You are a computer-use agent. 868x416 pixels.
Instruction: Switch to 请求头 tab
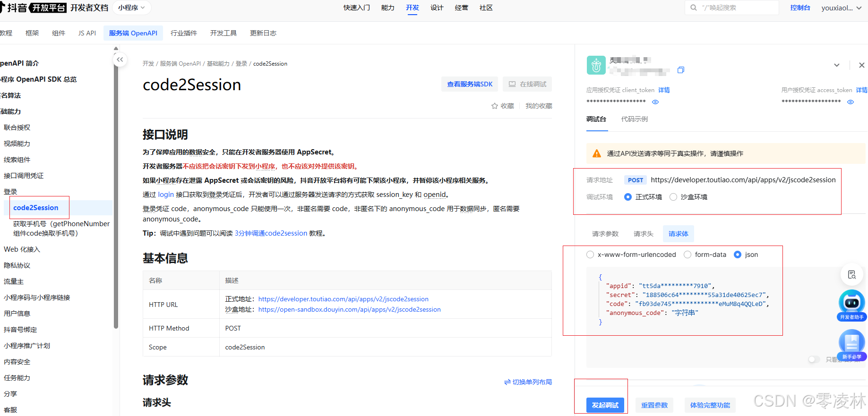pyautogui.click(x=644, y=234)
